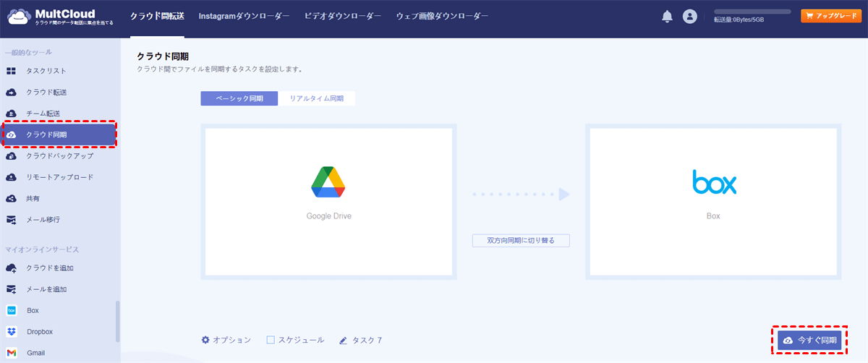The height and width of the screenshot is (363, 868).
Task: Click the traffic usage progress bar
Action: tap(752, 12)
